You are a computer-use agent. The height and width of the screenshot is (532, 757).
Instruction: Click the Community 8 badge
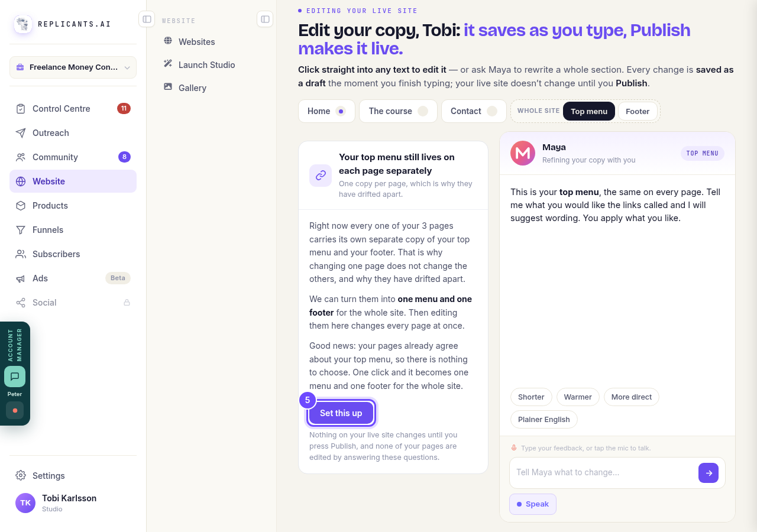[x=124, y=157]
